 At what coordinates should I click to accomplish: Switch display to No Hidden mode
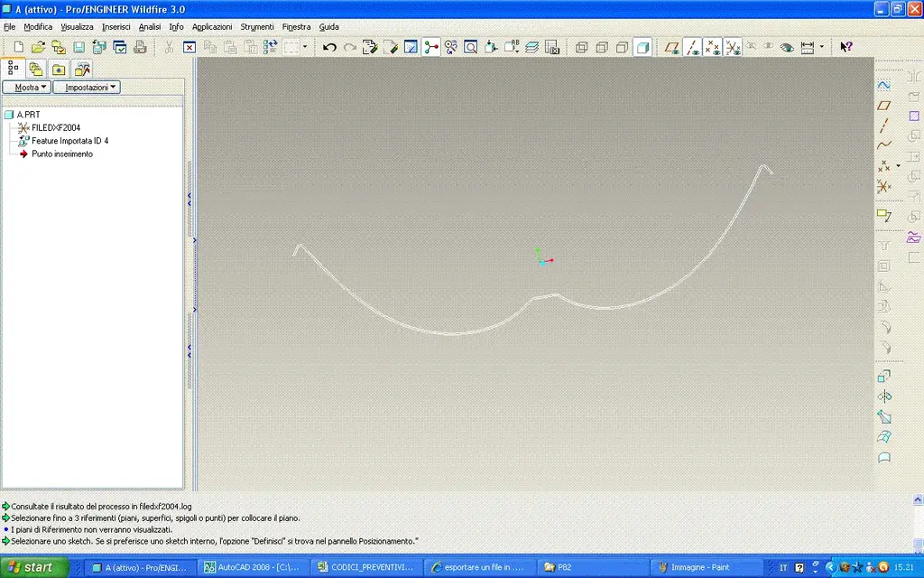click(622, 47)
